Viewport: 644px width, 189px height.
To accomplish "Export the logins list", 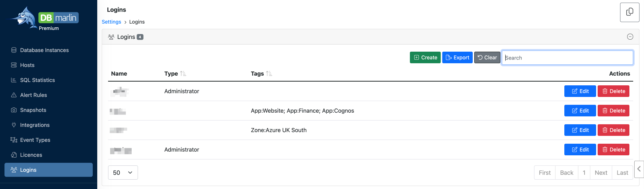I will tap(457, 58).
